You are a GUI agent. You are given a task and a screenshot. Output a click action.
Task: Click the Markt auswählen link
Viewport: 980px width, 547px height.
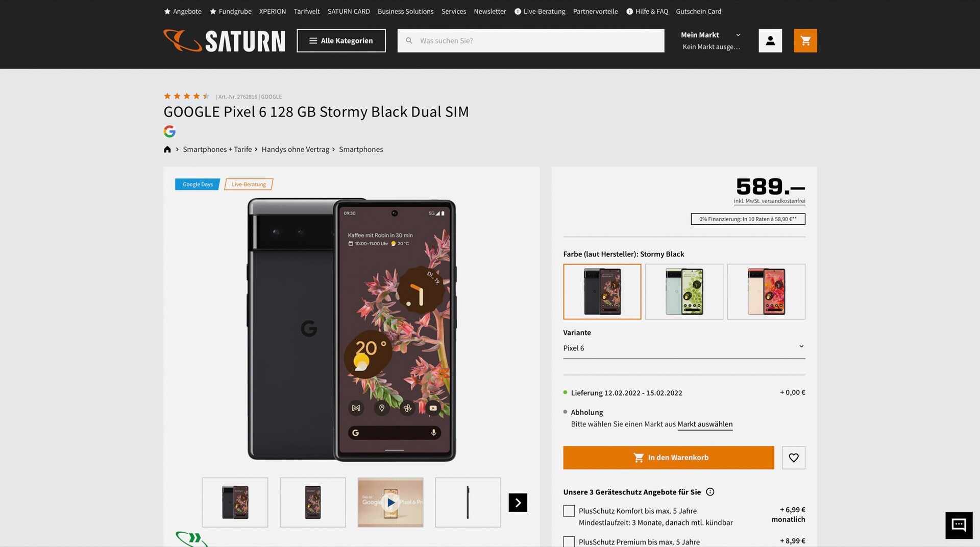point(705,424)
